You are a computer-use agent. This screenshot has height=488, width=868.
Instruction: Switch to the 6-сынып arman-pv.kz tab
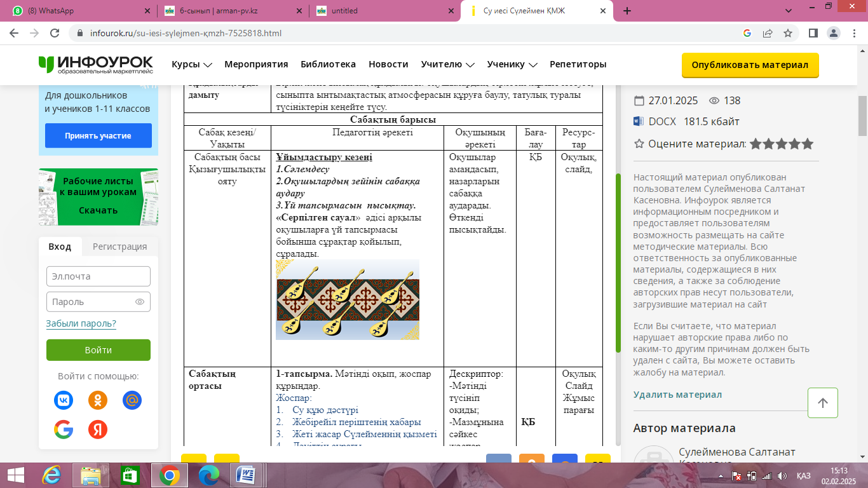click(233, 11)
